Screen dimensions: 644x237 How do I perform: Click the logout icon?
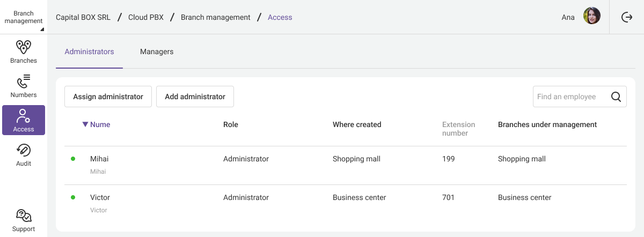pos(627,17)
